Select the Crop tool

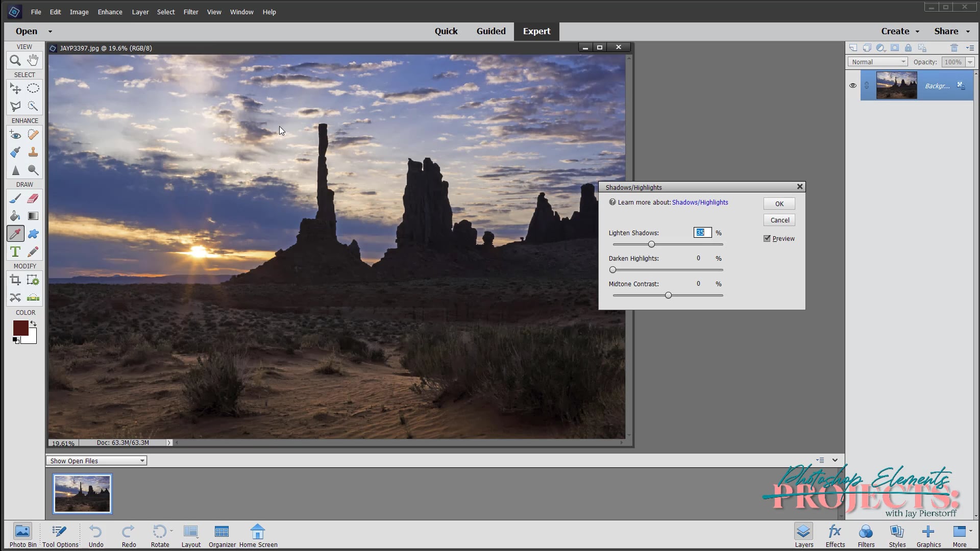click(15, 280)
